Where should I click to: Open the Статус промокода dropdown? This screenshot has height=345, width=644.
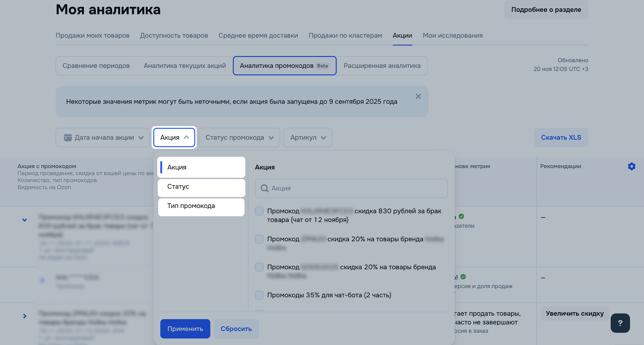[239, 137]
